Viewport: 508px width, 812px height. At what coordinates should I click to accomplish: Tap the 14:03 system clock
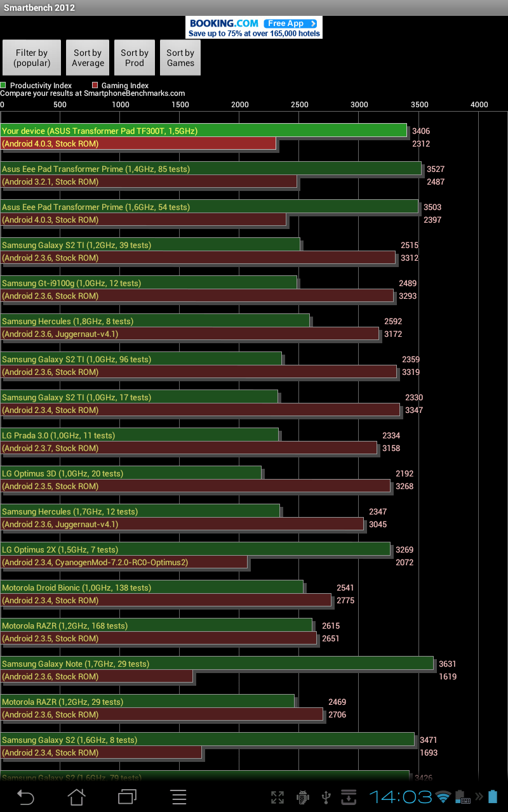[400, 797]
